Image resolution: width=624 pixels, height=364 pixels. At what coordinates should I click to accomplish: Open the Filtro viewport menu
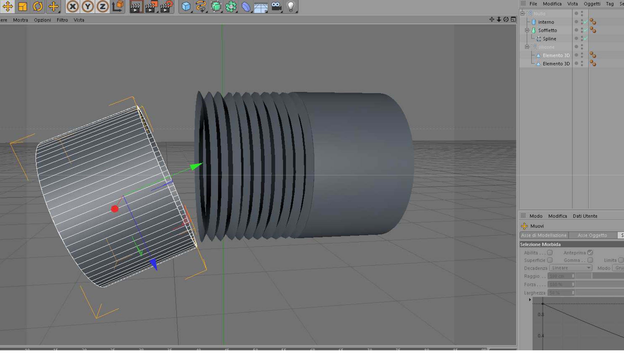[62, 20]
